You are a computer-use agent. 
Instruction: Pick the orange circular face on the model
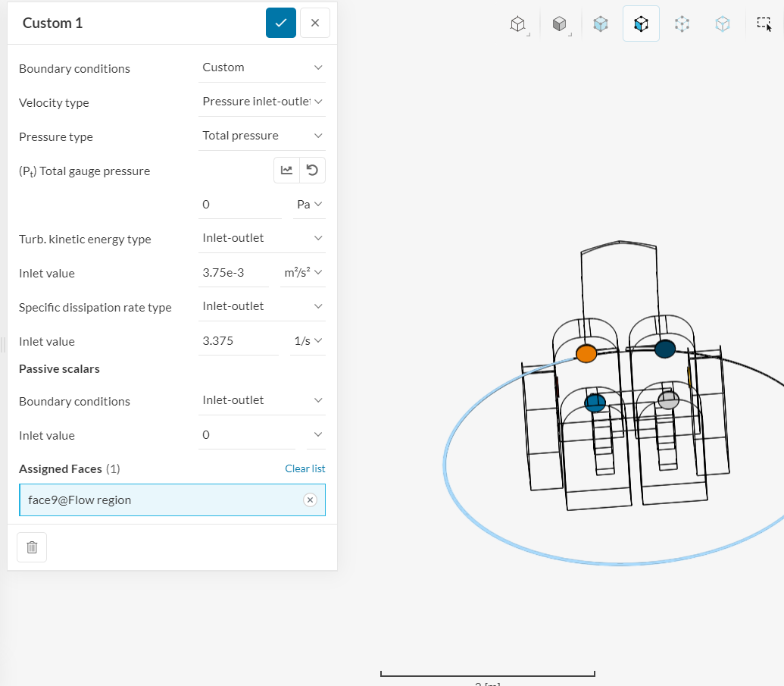(586, 354)
